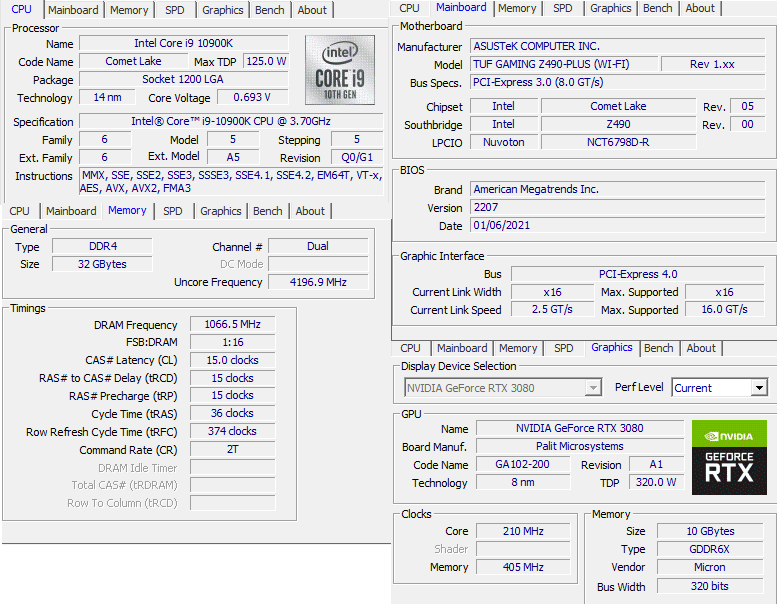Click the Cycle Time (tRAS) value '36 clocks'
Viewport: 777px width, 604px height.
coord(232,413)
